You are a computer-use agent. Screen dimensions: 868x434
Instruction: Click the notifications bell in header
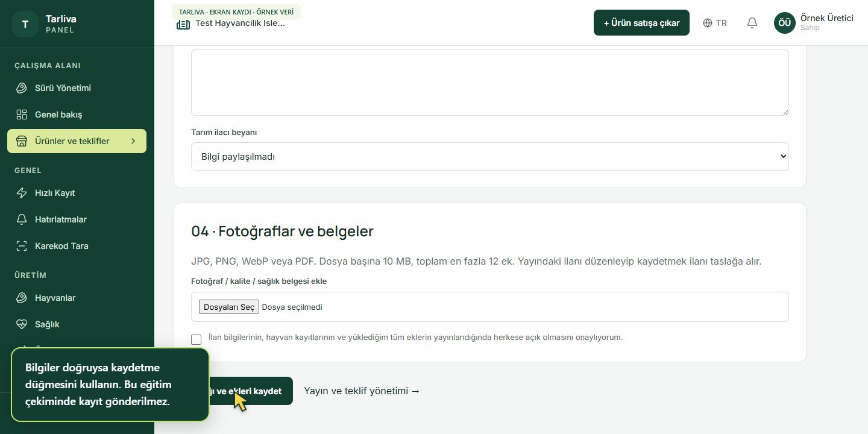pyautogui.click(x=752, y=23)
